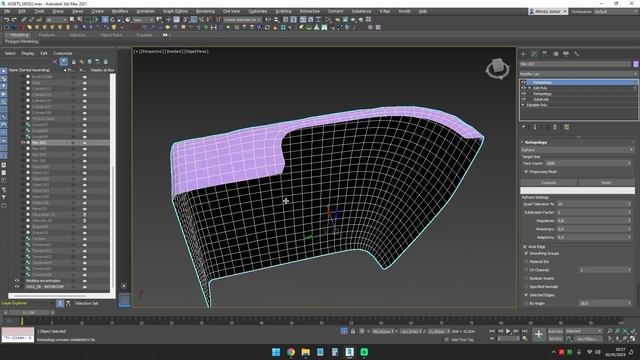Enable the Specified Normals checkbox
This screenshot has width=640, height=360.
point(526,287)
